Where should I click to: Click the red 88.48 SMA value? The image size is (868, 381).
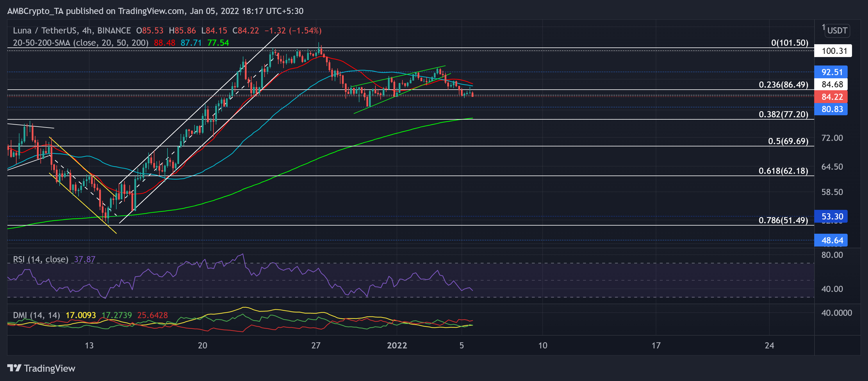(164, 43)
